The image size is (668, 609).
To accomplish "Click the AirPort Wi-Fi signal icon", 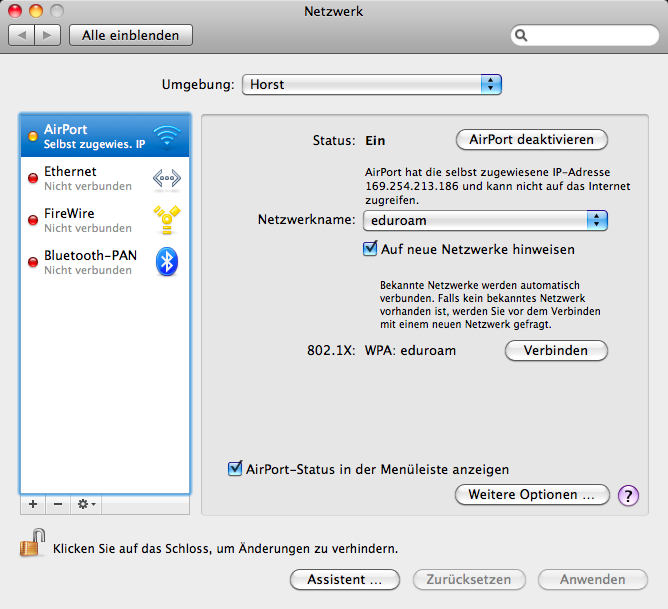I will [x=167, y=136].
